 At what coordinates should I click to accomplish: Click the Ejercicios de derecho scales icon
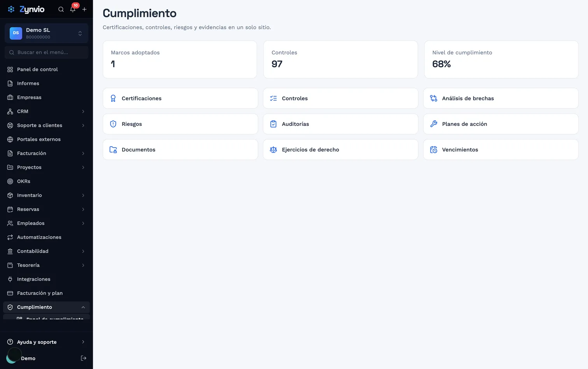tap(273, 150)
